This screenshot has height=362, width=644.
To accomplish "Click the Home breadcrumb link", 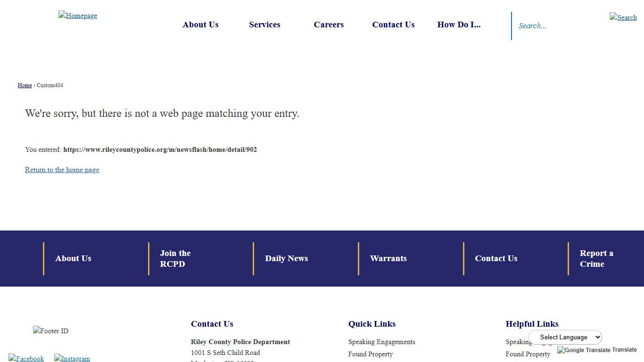I will click(x=25, y=85).
